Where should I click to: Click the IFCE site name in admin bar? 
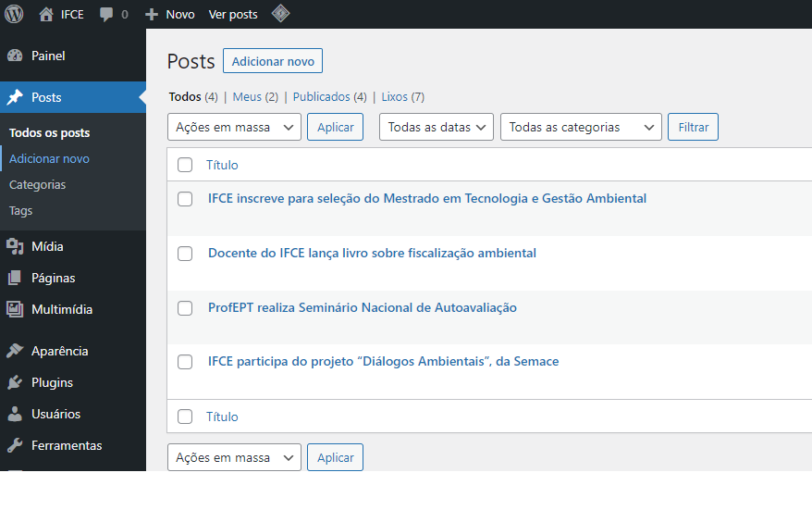pos(72,15)
